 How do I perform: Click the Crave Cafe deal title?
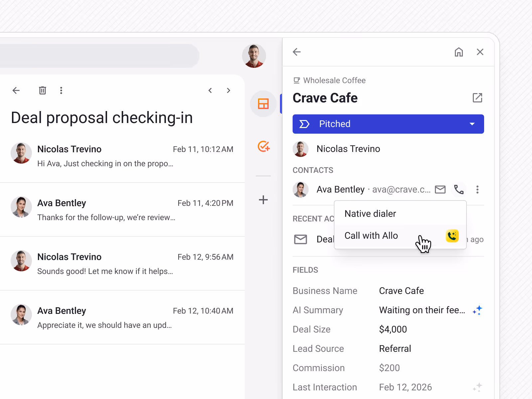[x=325, y=98]
